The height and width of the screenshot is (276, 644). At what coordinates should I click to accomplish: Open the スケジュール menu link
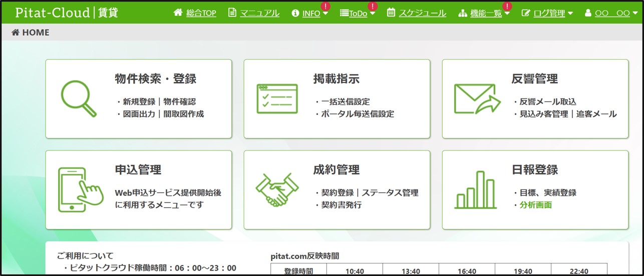tap(423, 13)
